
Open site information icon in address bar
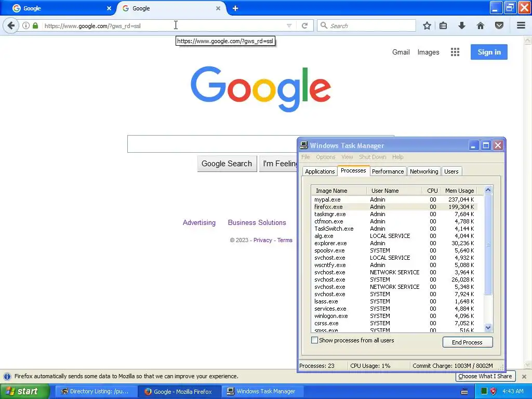click(26, 25)
